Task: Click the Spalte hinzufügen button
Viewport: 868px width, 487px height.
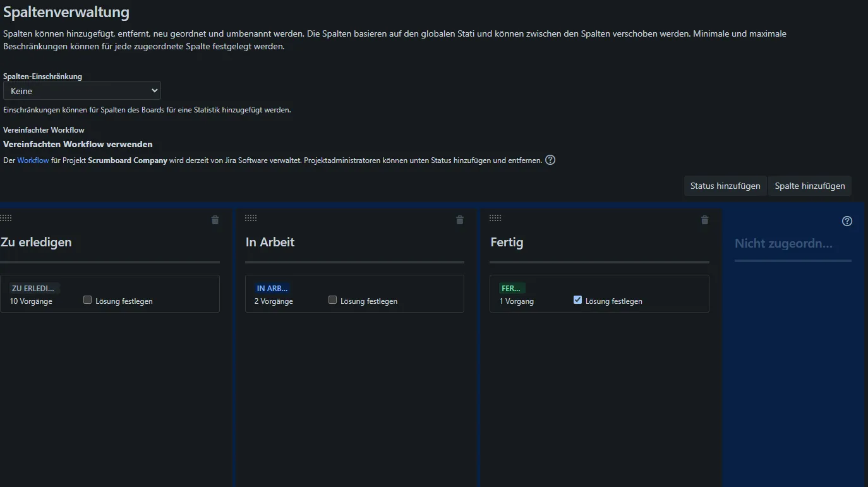Action: pyautogui.click(x=810, y=186)
